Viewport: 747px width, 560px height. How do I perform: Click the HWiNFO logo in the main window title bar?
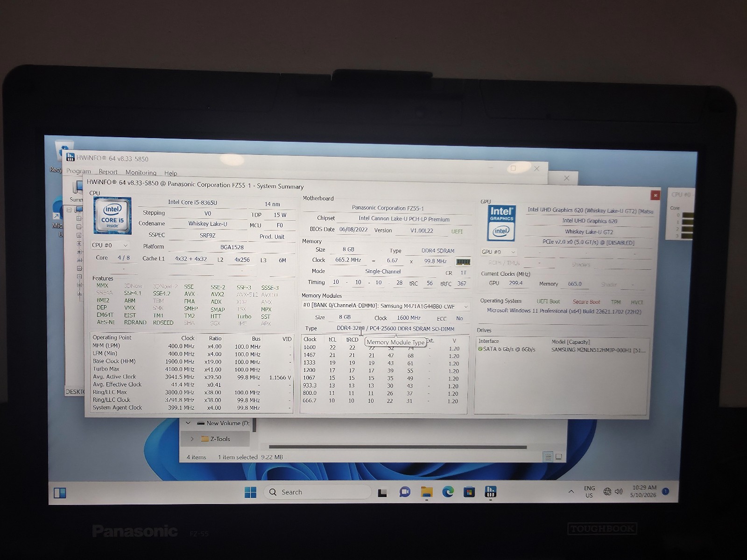pos(70,157)
